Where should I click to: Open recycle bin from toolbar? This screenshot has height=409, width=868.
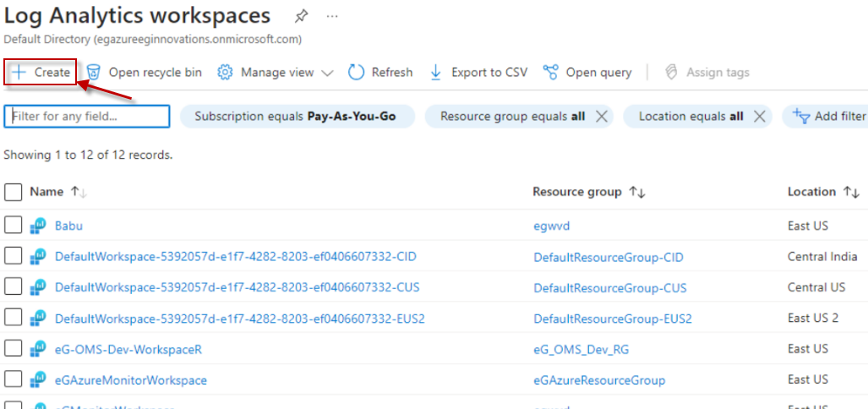[x=145, y=73]
